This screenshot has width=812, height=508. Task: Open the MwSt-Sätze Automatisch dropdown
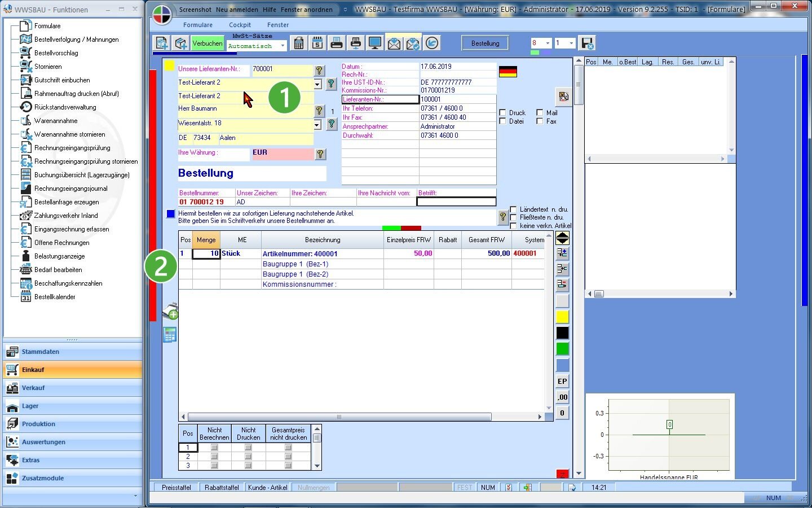[283, 46]
